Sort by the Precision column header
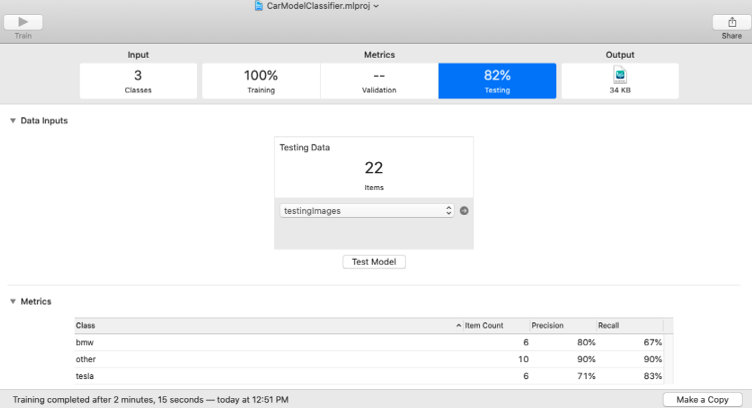This screenshot has width=752, height=410. (561, 326)
